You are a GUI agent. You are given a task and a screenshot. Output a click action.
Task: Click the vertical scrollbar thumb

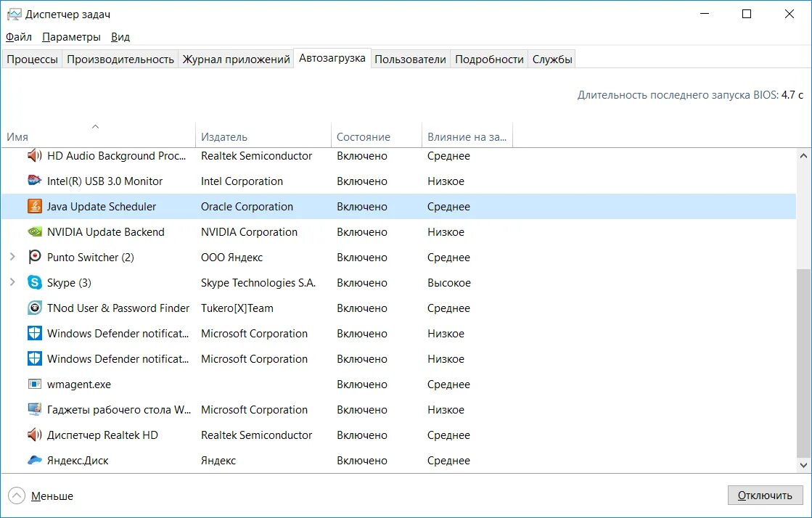803,363
